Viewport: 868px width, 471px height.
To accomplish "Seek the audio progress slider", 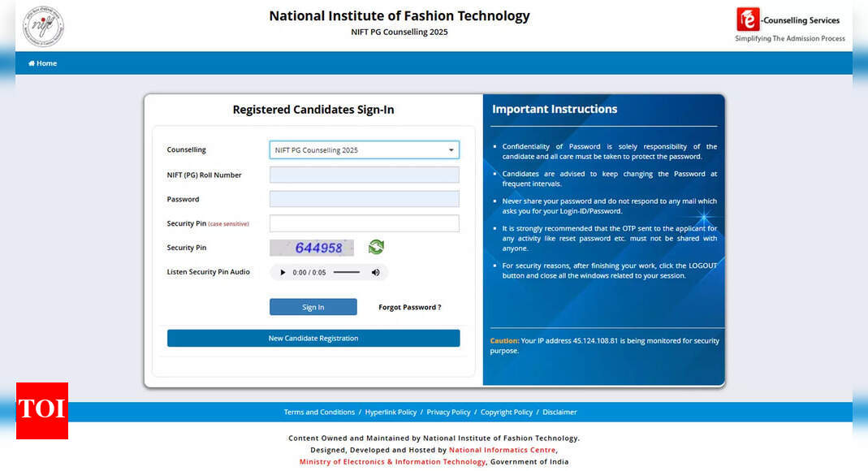I will pos(346,273).
